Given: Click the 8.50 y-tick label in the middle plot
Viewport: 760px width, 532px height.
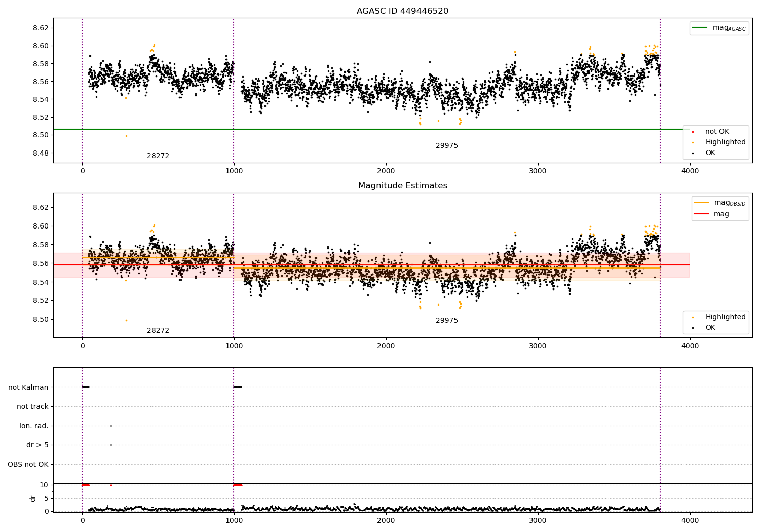Looking at the screenshot, I should [x=40, y=319].
